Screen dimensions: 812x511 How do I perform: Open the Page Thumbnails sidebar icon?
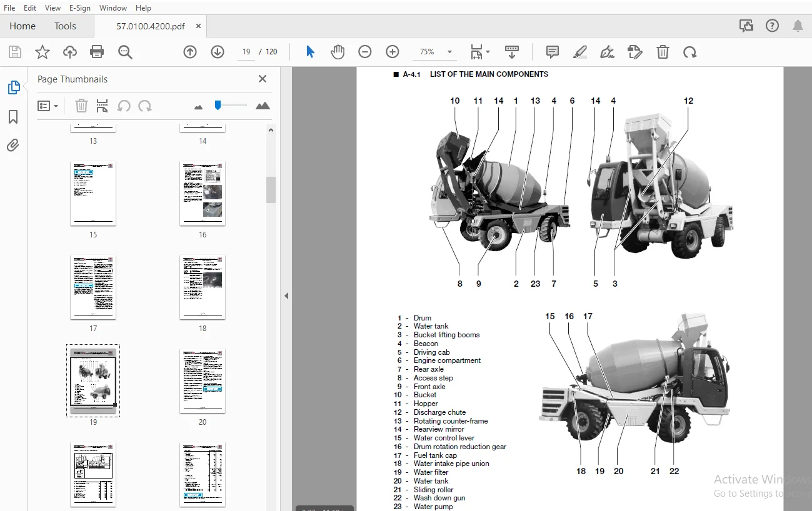click(x=13, y=88)
